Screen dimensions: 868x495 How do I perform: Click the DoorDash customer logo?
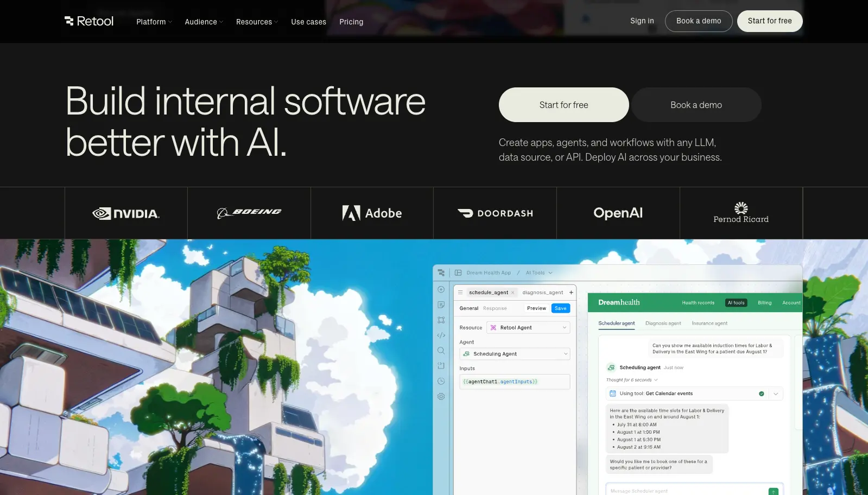[x=495, y=213]
